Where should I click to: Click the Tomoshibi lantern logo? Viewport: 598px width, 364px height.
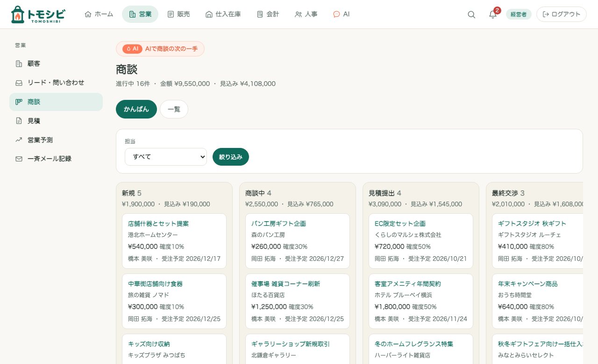(38, 14)
